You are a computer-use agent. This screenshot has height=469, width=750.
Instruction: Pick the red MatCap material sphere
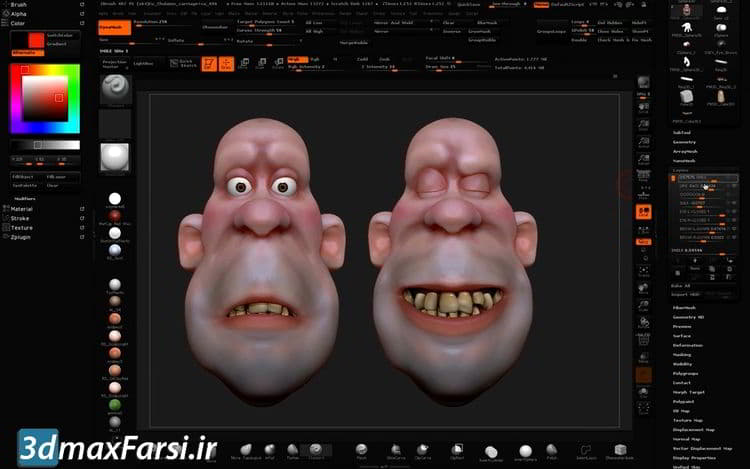(x=115, y=216)
